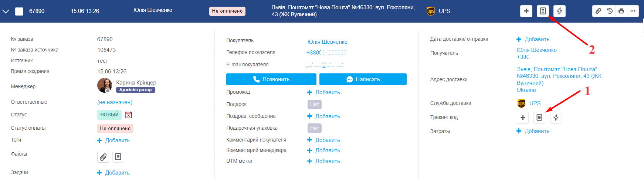This screenshot has width=644, height=179.
Task: Collapse the order row with the chevron
Action: tap(6, 11)
